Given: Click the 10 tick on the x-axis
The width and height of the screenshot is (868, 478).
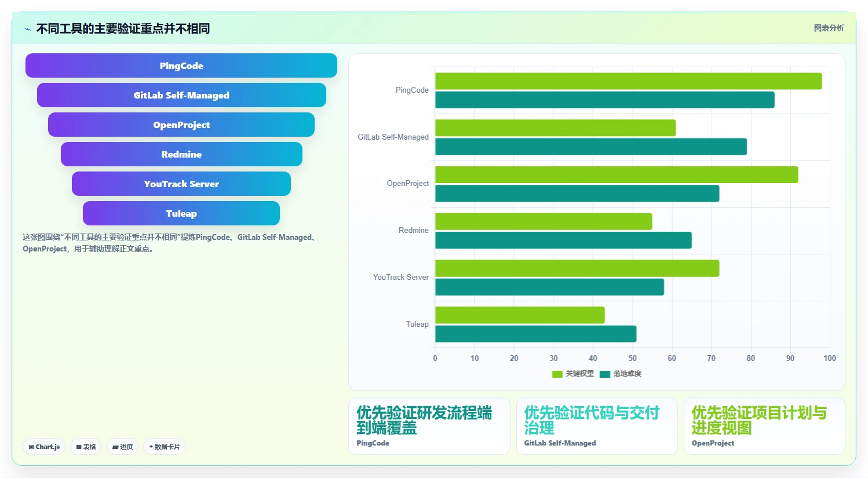Looking at the screenshot, I should point(475,358).
